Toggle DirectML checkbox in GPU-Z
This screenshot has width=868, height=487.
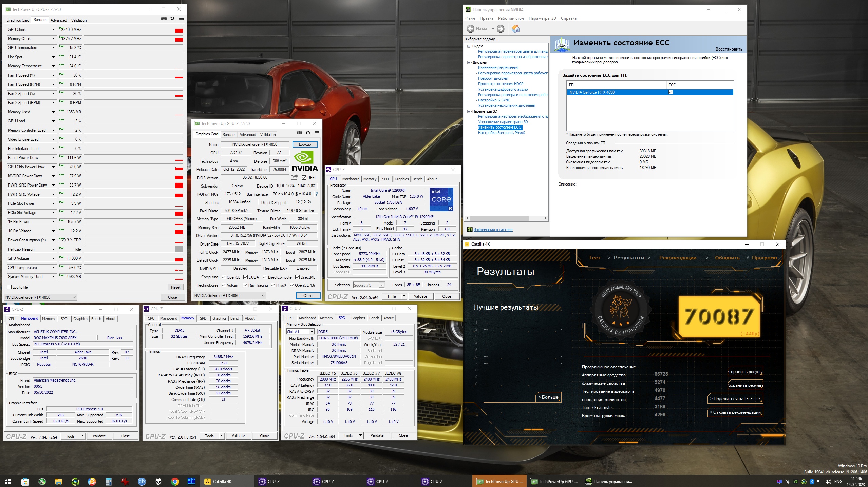[x=298, y=277]
